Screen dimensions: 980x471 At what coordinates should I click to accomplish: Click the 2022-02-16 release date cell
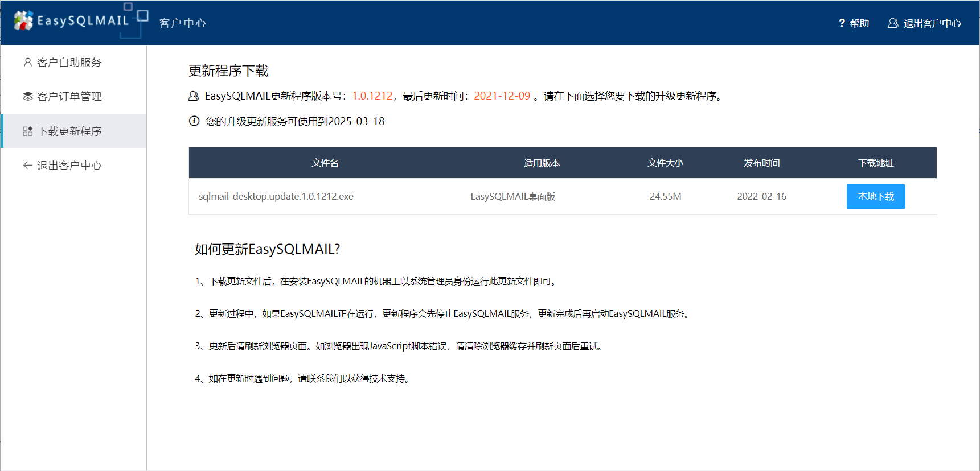pyautogui.click(x=761, y=196)
